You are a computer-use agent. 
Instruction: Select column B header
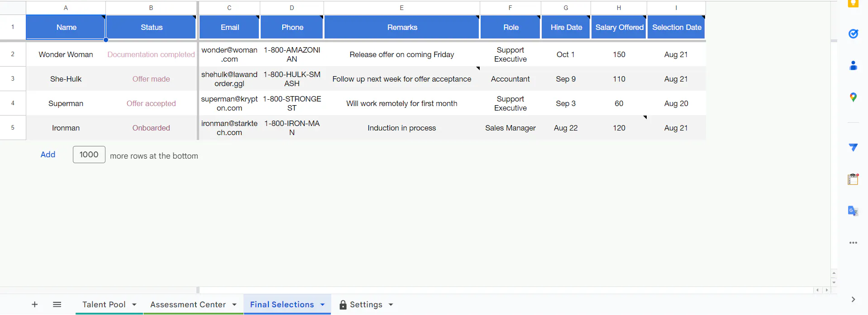pos(151,8)
